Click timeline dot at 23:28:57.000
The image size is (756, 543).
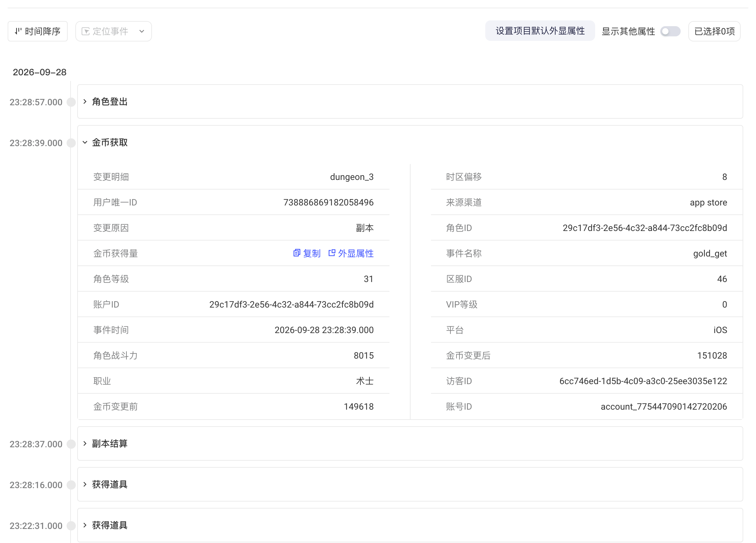(x=71, y=102)
